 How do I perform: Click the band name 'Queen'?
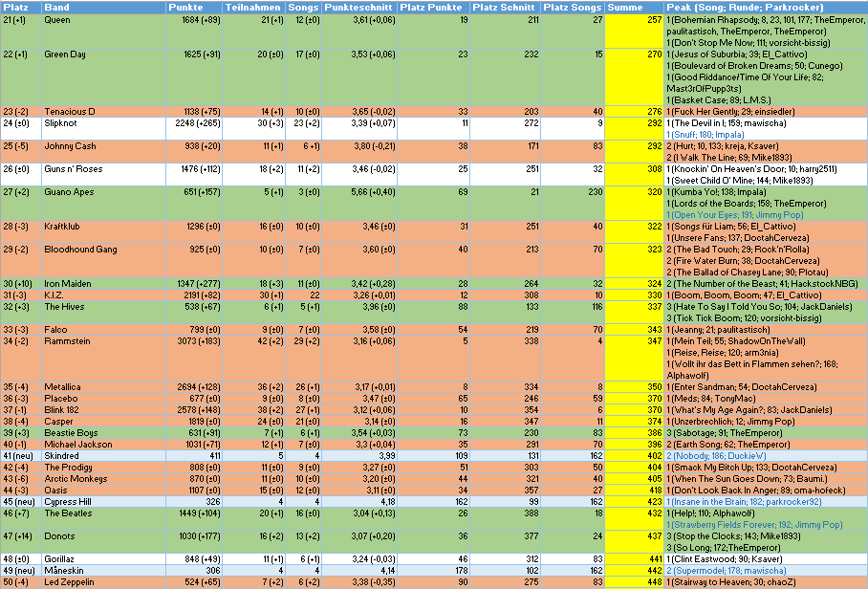point(57,20)
